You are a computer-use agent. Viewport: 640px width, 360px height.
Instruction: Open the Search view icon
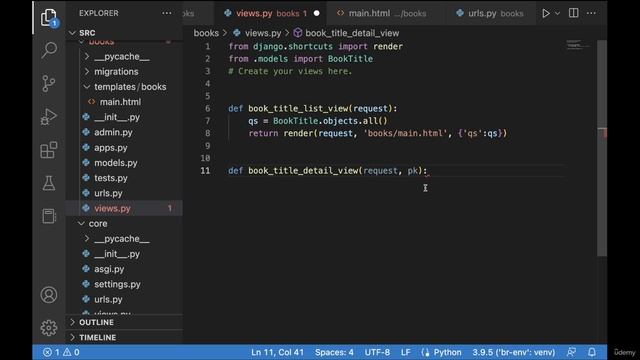click(49, 51)
